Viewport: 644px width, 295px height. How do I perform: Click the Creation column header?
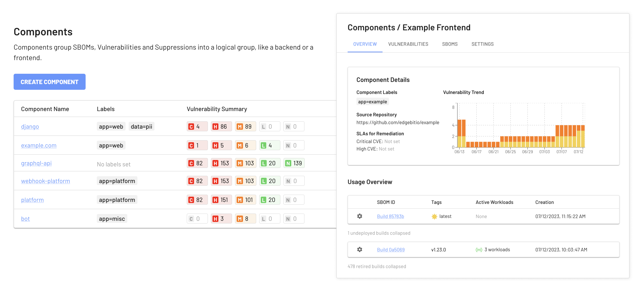click(544, 202)
